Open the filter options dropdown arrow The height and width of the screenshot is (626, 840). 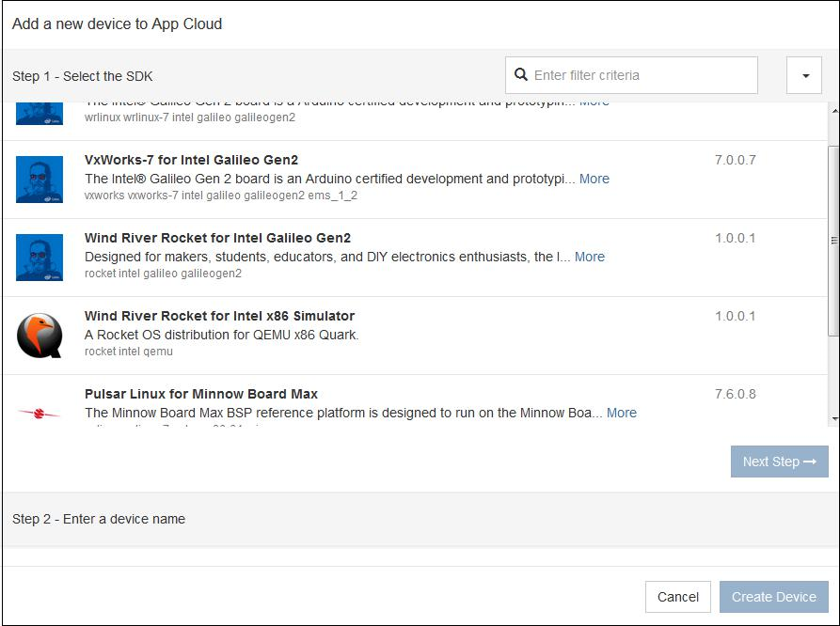tap(804, 76)
